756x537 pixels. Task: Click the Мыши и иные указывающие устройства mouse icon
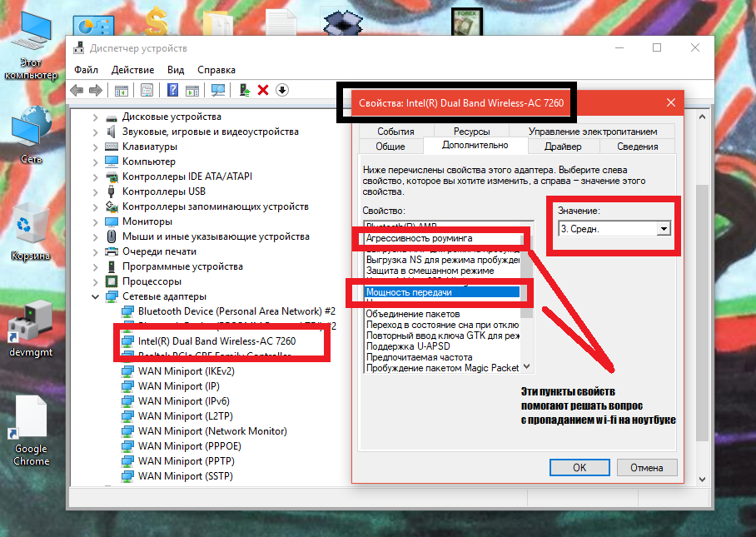112,236
